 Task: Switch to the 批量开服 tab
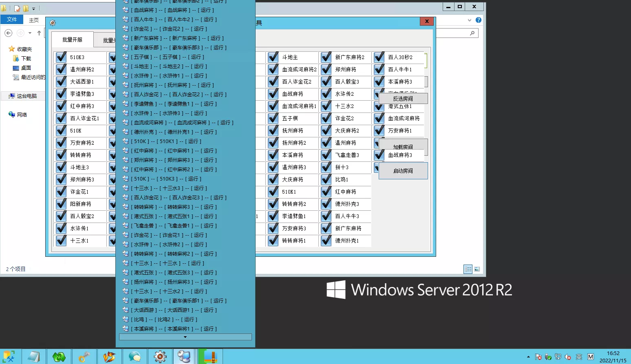point(72,40)
